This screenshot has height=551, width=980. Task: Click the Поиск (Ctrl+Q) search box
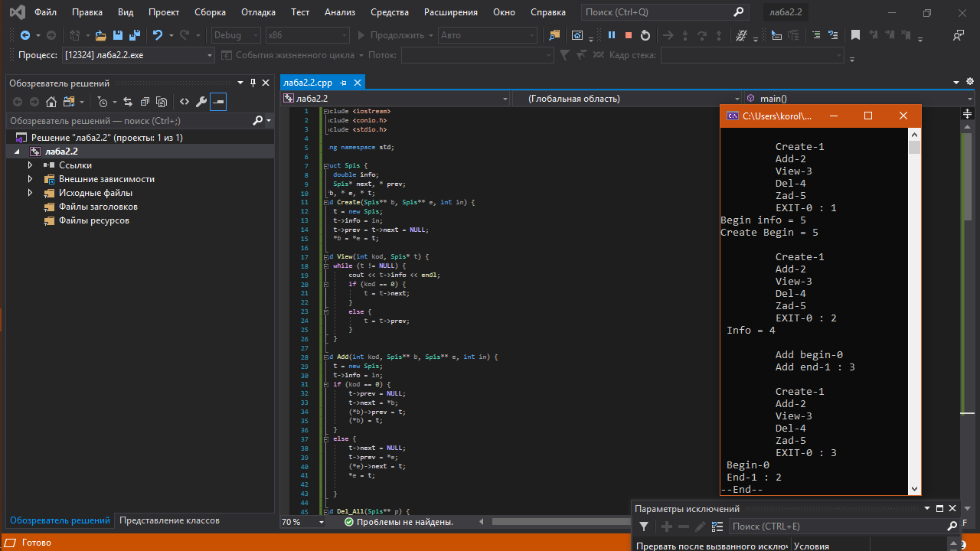[663, 12]
